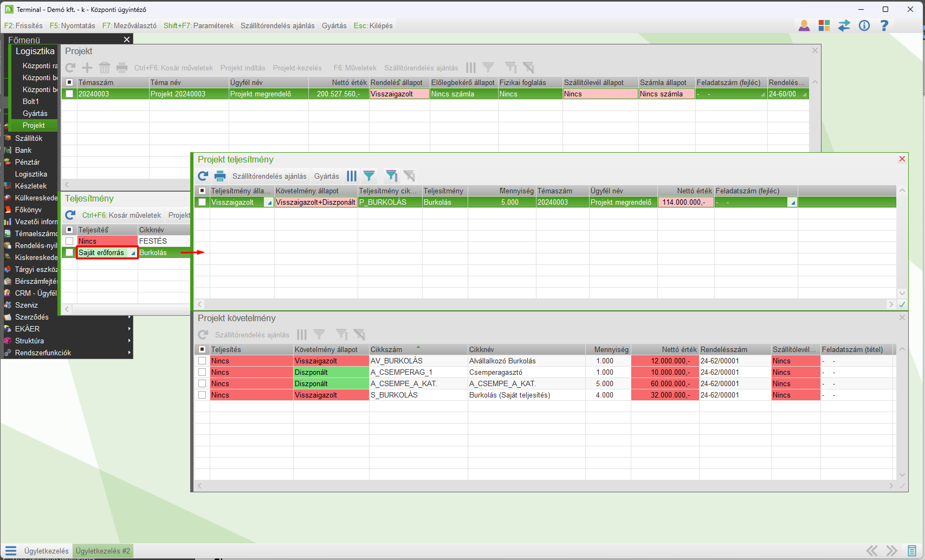This screenshot has width=925, height=560.
Task: Click the hamburger menu icon bottom left
Action: point(11,551)
